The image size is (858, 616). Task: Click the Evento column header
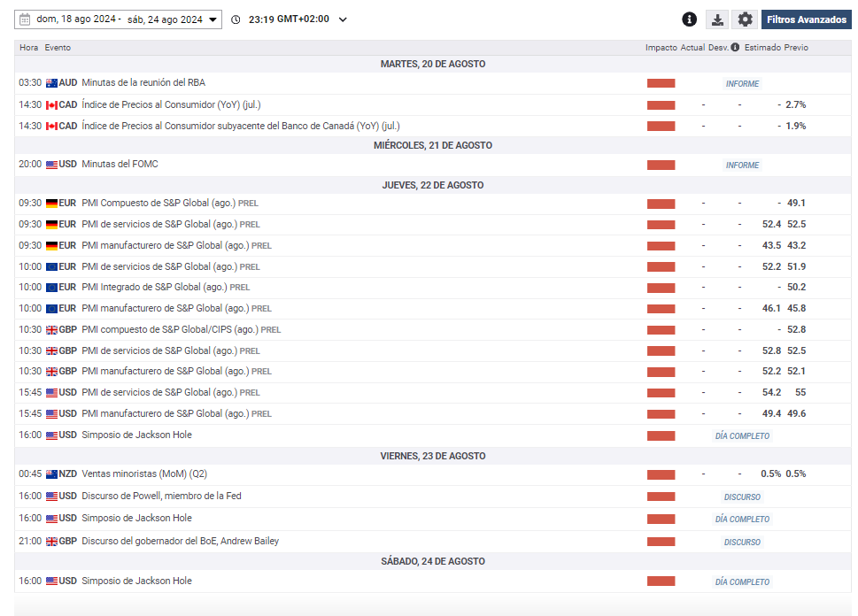tap(58, 48)
